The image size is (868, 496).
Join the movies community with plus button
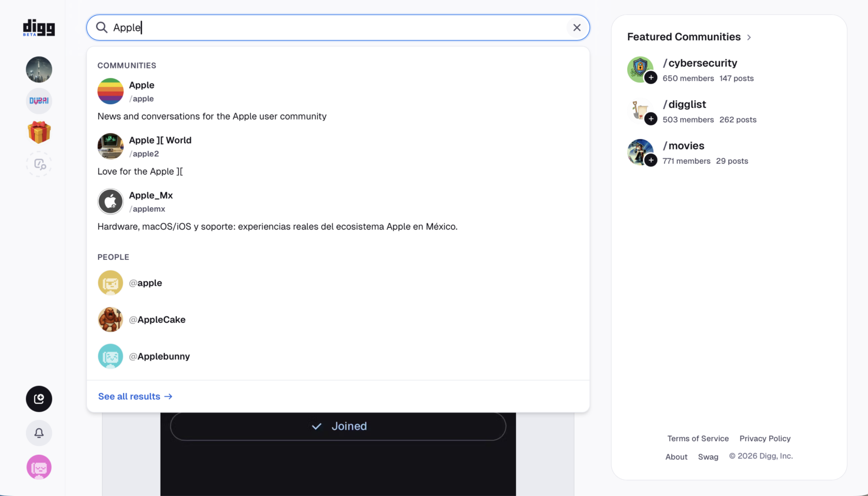(651, 160)
